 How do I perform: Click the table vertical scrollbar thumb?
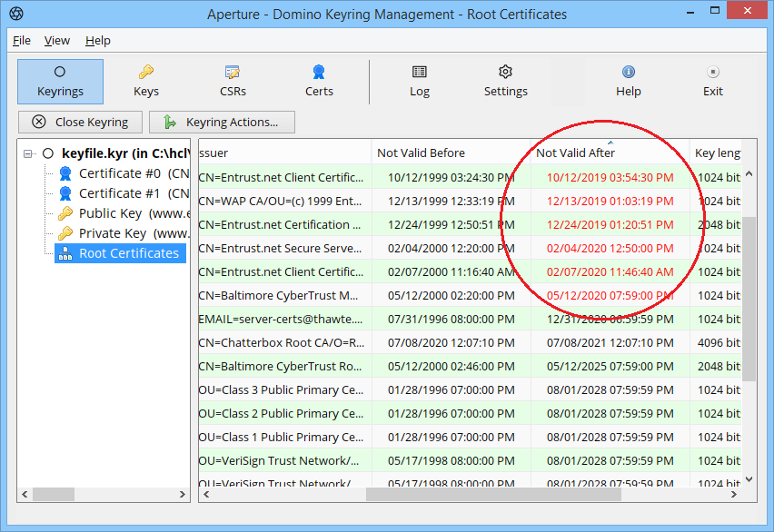tap(749, 299)
